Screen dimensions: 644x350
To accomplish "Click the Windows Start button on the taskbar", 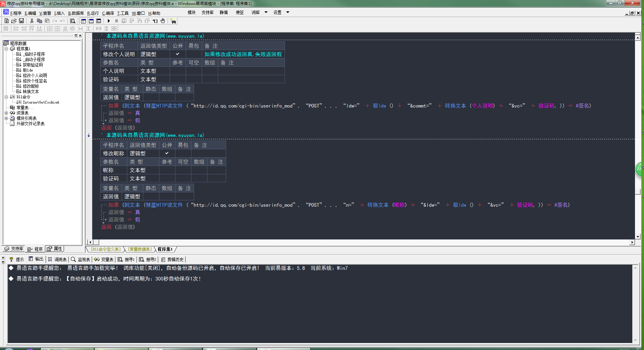I will (9, 349).
